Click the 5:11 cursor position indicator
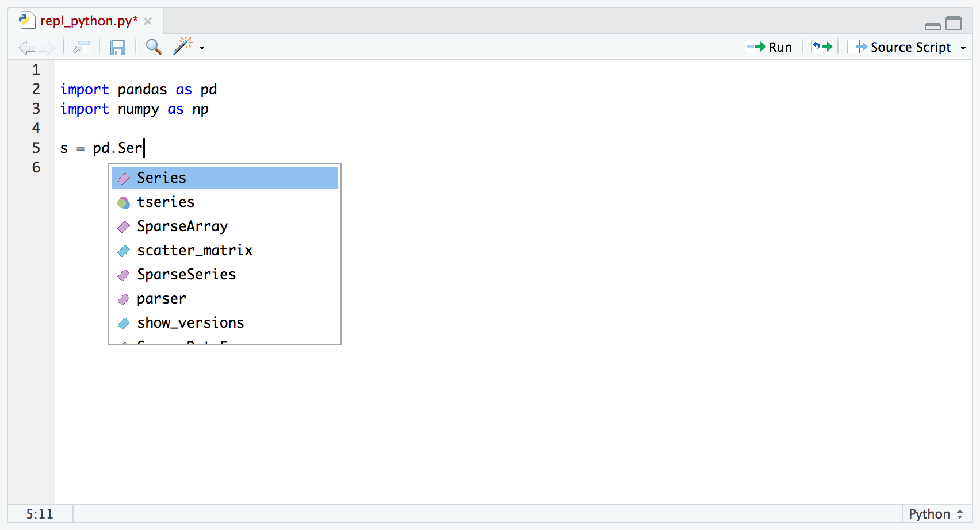Screen dimensions: 980x530 pyautogui.click(x=40, y=514)
